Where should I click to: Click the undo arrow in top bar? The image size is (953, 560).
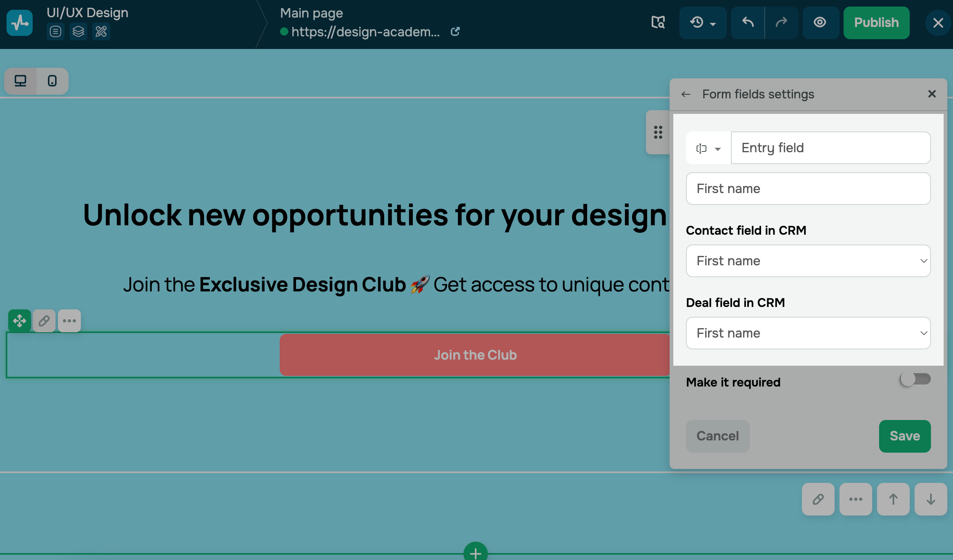[x=747, y=22]
